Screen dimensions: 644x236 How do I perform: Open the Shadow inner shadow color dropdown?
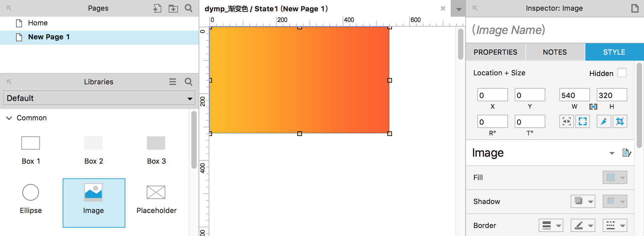pyautogui.click(x=615, y=201)
